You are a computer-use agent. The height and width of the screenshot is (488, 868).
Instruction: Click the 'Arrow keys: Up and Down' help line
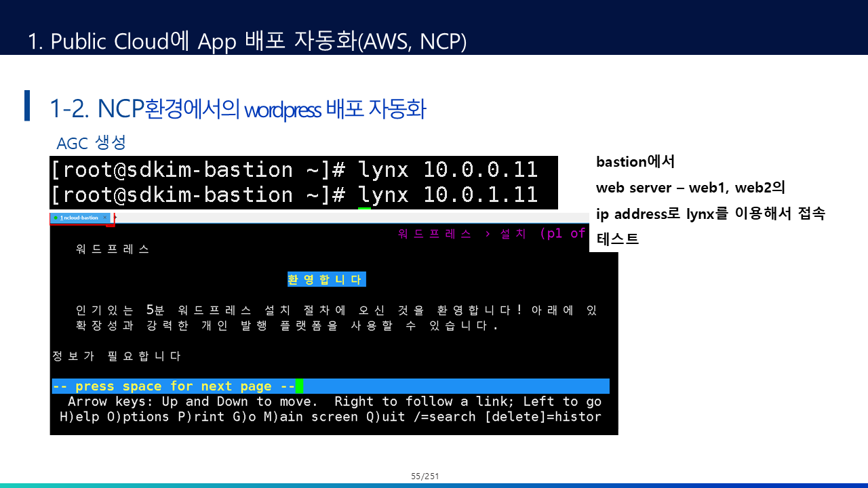coord(334,401)
